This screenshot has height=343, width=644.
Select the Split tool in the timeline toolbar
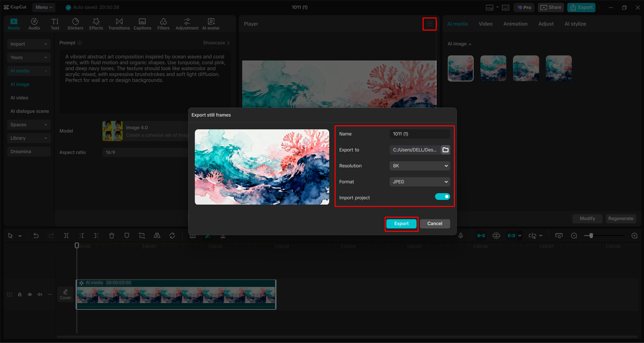66,235
